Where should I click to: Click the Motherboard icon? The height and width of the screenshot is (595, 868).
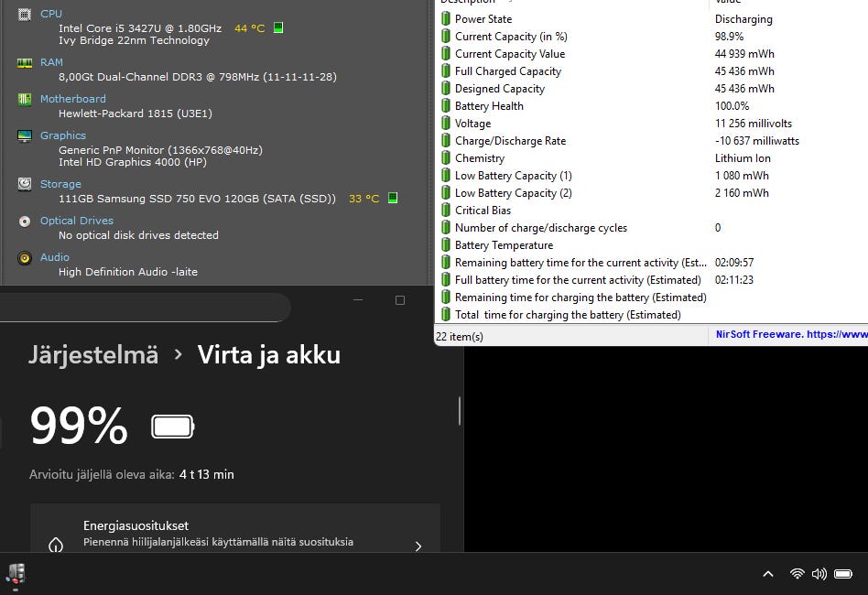[25, 99]
